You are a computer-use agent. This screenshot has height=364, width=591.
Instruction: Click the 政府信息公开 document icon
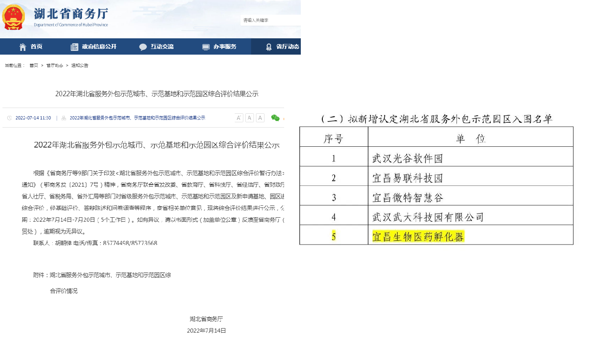pyautogui.click(x=74, y=47)
